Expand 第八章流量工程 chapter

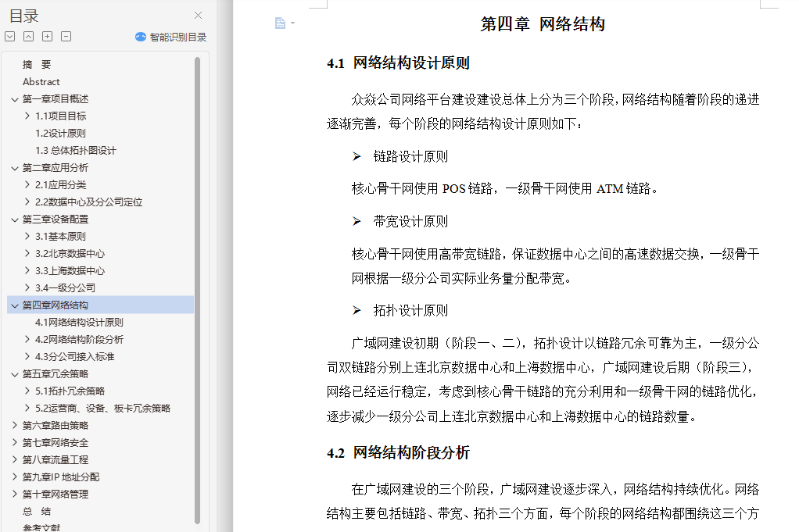click(x=15, y=459)
